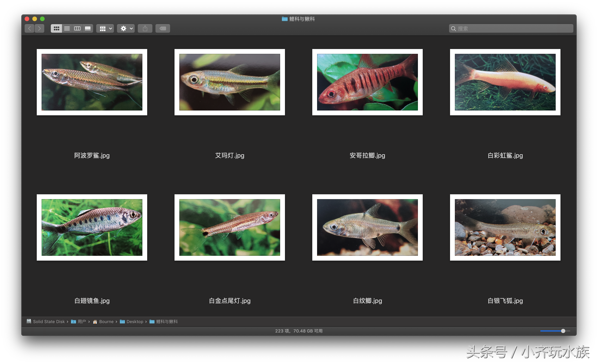Open the gear action menu
This screenshot has height=364, width=598.
(126, 29)
